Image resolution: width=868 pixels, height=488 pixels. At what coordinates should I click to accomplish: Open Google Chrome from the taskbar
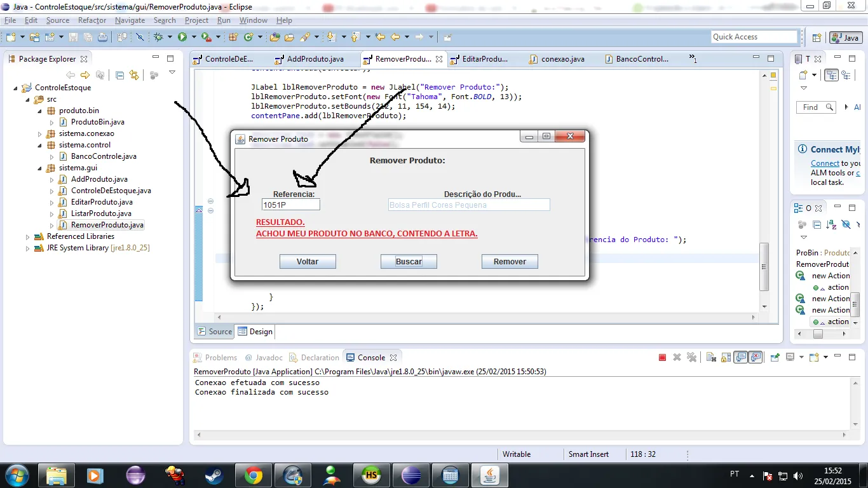tap(254, 475)
